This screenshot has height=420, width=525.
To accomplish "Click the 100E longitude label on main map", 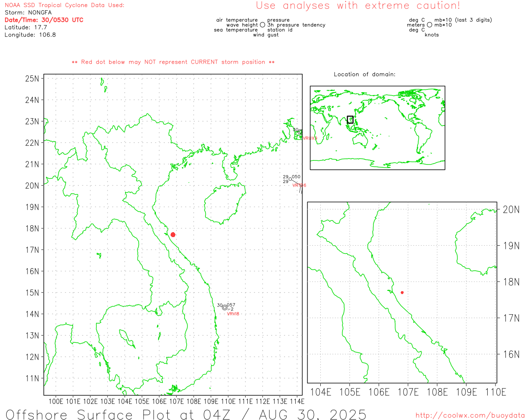I will click(x=56, y=402).
